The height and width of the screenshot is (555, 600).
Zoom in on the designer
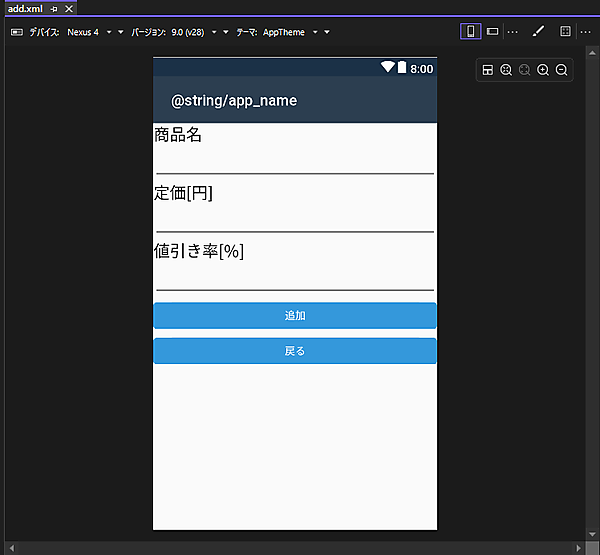point(543,70)
